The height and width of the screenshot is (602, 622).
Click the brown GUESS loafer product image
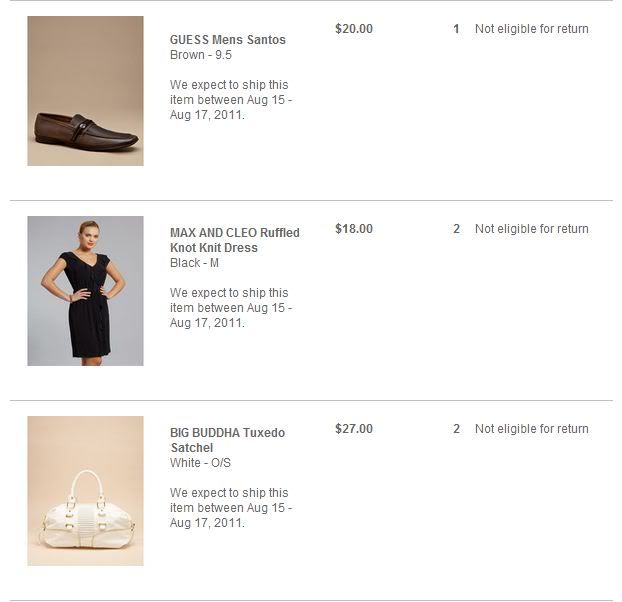pyautogui.click(x=85, y=91)
